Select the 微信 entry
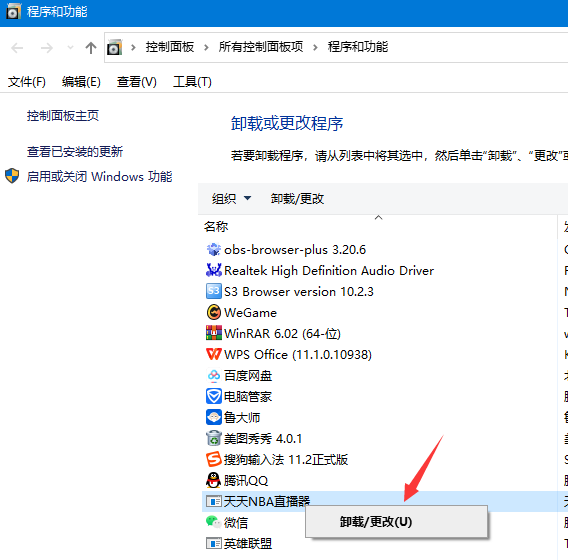568x560 pixels. click(x=236, y=522)
